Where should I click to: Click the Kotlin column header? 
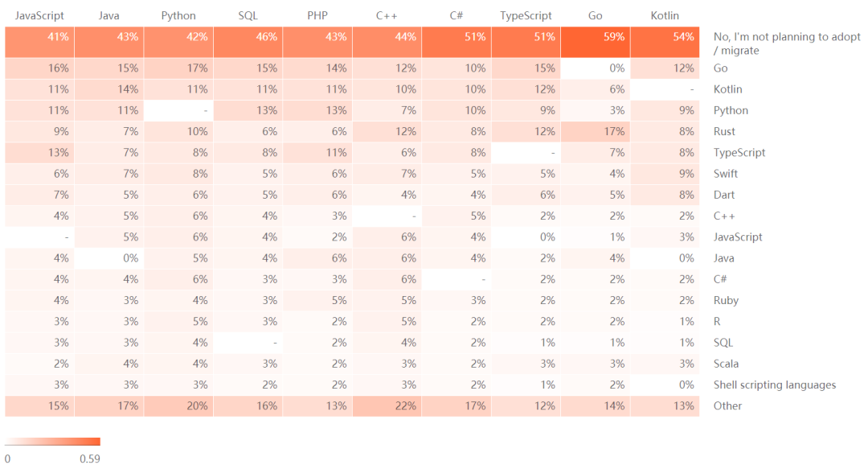click(x=665, y=16)
